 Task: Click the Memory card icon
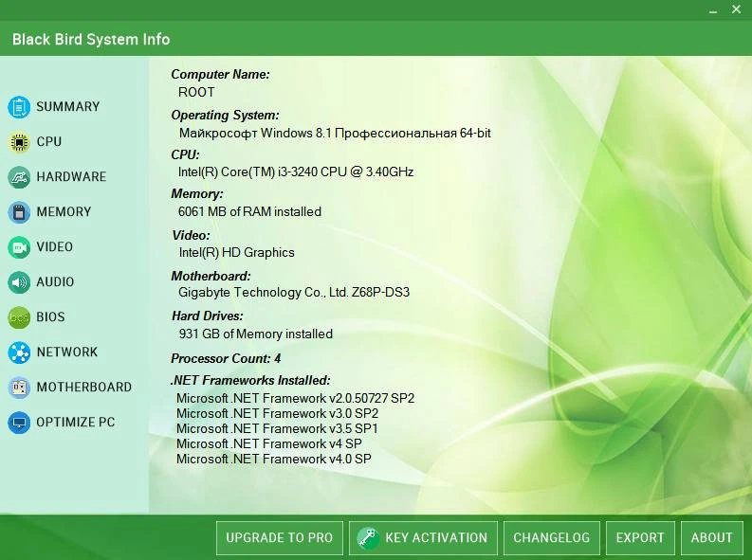pos(19,211)
